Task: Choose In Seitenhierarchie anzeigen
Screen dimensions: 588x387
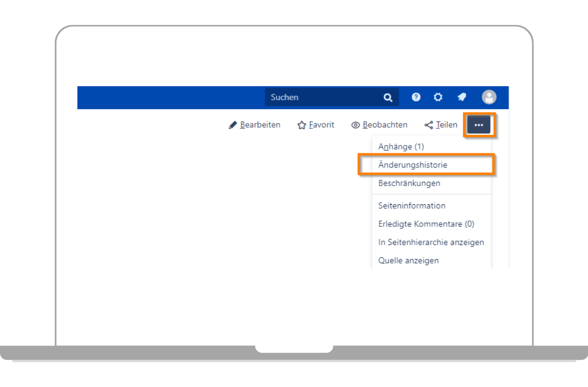Action: (x=431, y=242)
